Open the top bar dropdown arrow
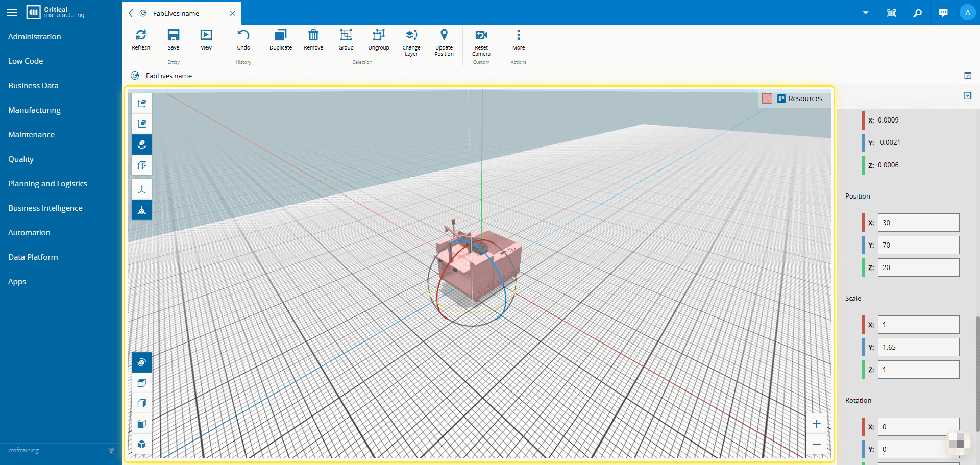The image size is (980, 465). tap(866, 13)
